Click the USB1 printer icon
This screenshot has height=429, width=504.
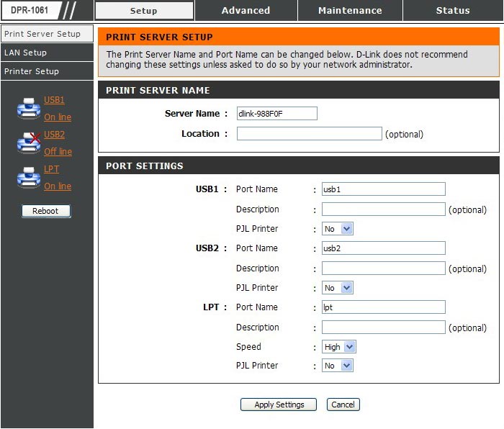click(29, 108)
